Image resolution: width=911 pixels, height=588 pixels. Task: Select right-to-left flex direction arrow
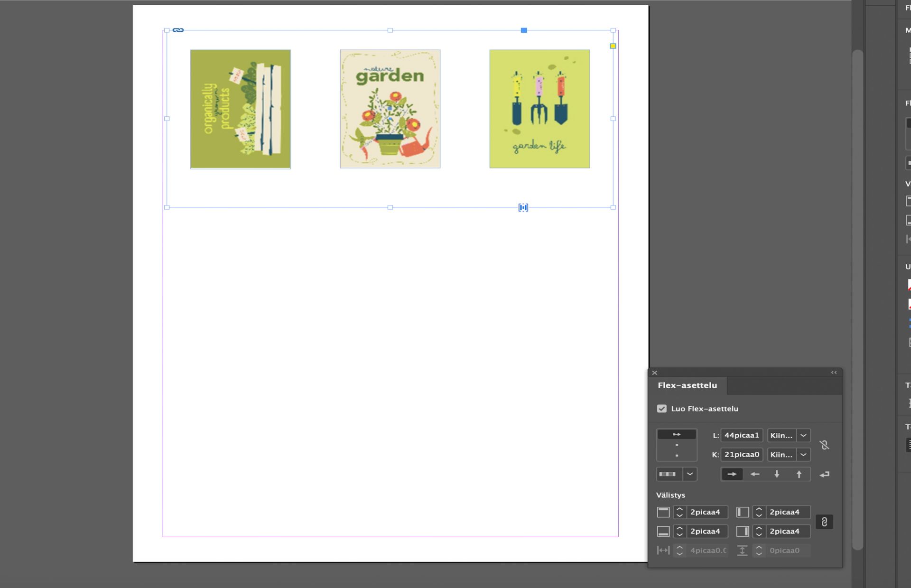754,474
